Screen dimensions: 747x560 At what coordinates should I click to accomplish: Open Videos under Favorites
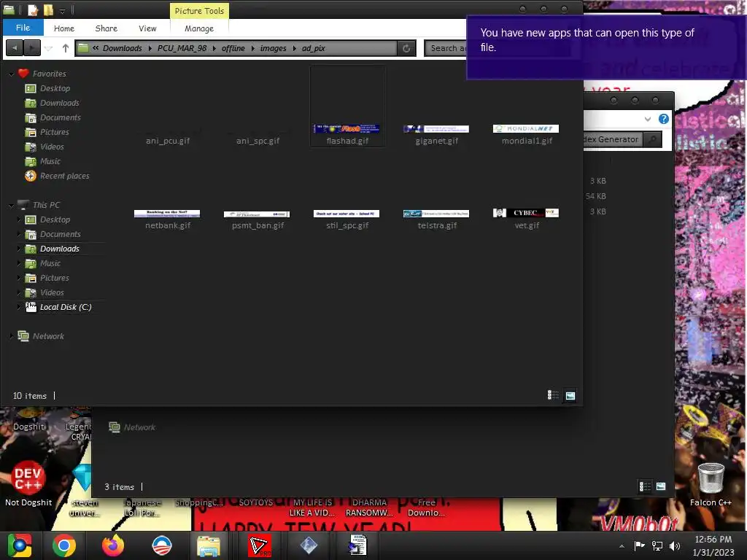point(52,147)
